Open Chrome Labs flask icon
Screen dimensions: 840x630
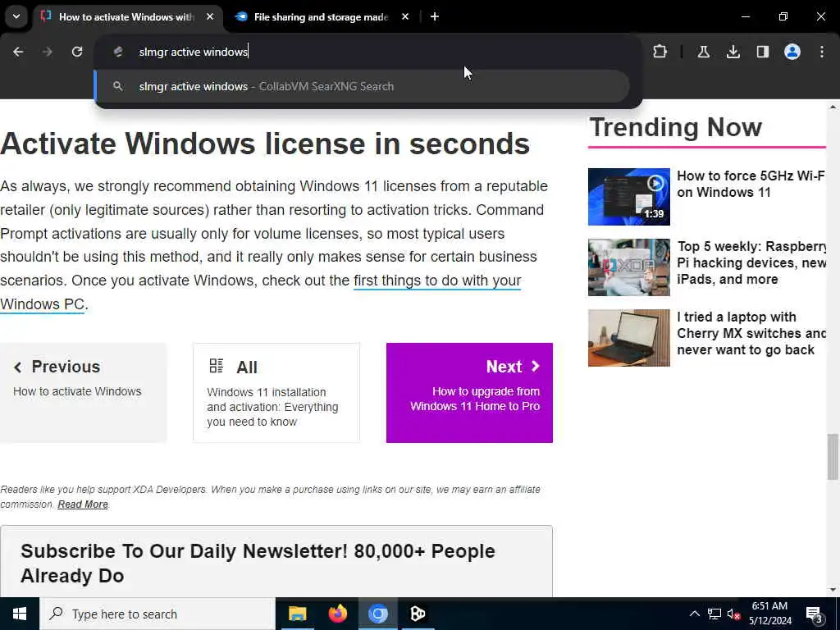tap(703, 52)
